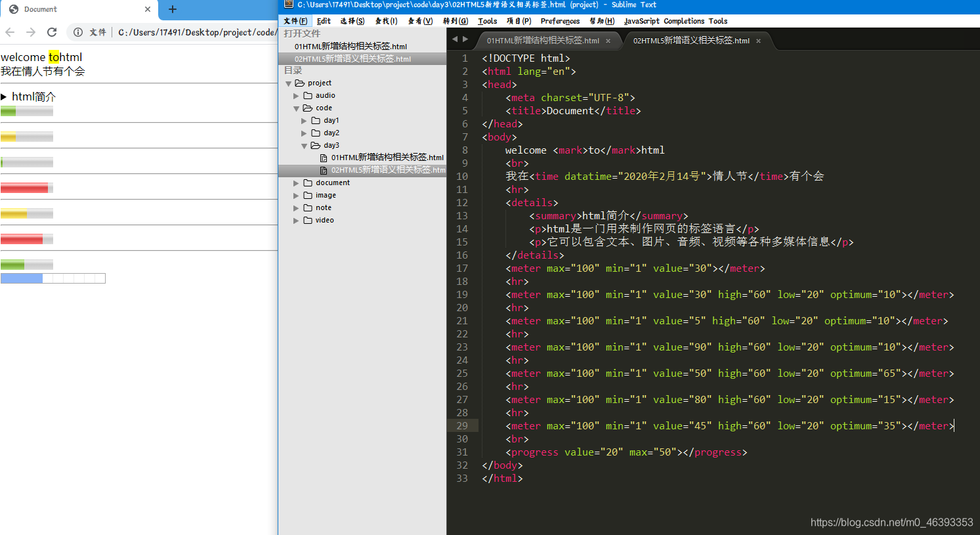The width and height of the screenshot is (980, 535).
Task: Click the day2 folder icon
Action: [316, 133]
